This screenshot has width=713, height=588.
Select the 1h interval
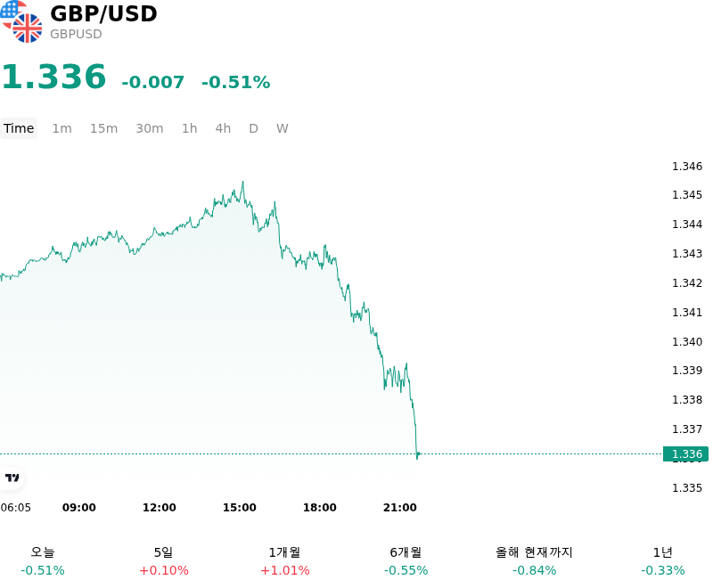(x=190, y=128)
